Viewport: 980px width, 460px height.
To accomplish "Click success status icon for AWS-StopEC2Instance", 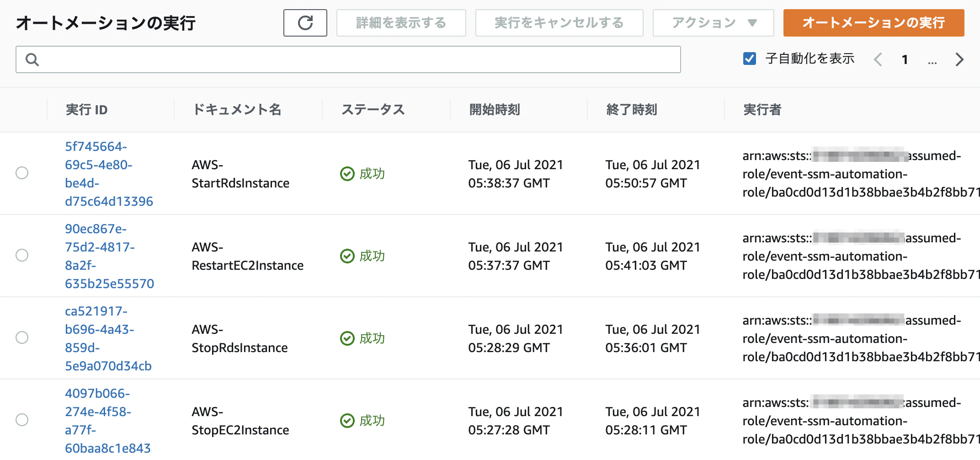I will [x=347, y=421].
